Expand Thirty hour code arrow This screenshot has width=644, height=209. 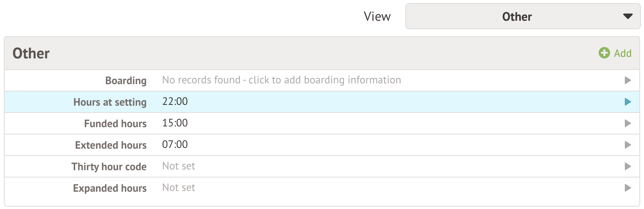coord(628,166)
